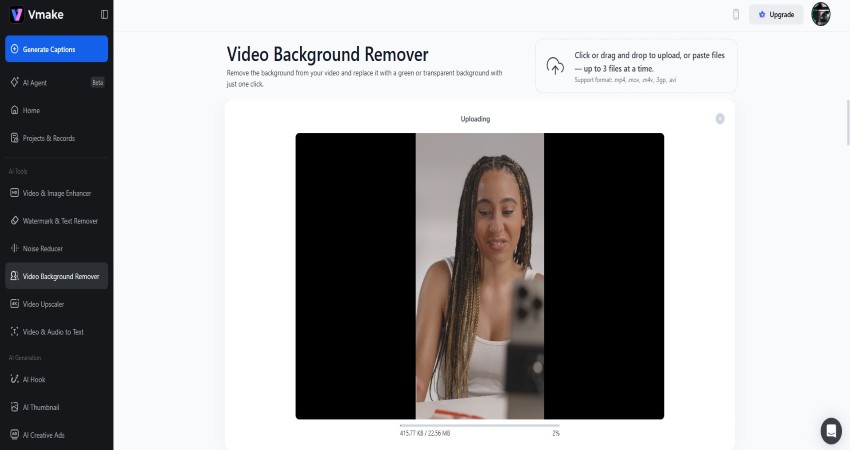This screenshot has width=850, height=450.
Task: Open Watermark & Text Remover tool
Action: [60, 220]
